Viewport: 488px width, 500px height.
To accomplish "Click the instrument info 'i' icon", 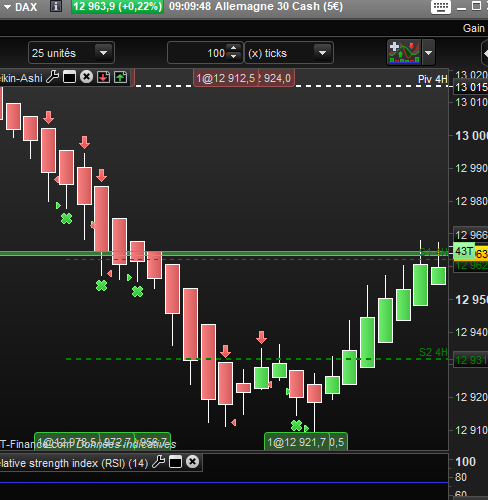I will click(x=56, y=6).
